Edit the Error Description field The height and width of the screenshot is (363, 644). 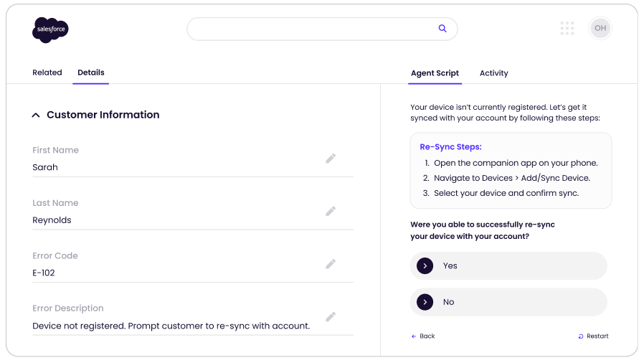[331, 316]
